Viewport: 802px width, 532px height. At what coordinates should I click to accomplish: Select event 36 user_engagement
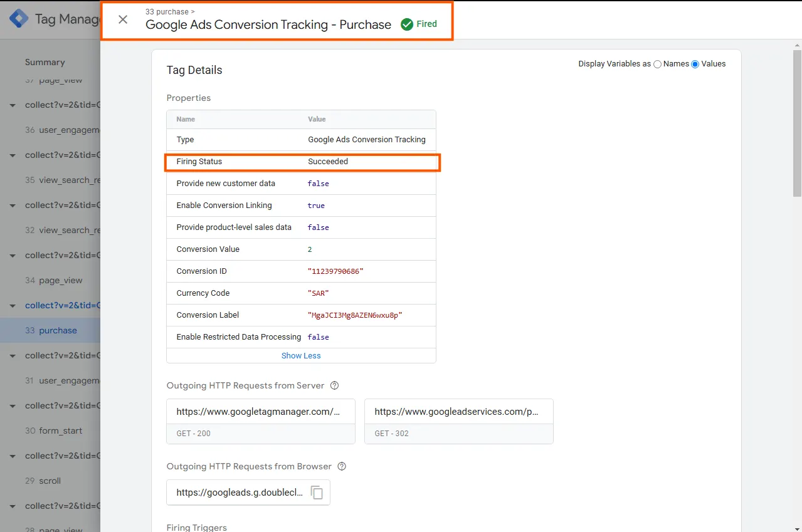pyautogui.click(x=50, y=130)
